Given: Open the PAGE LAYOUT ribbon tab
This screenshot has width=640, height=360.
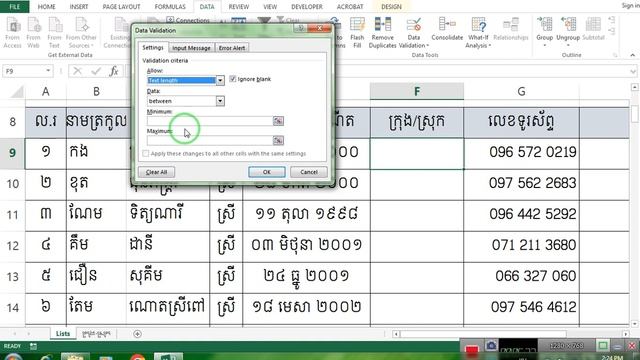Looking at the screenshot, I should pyautogui.click(x=121, y=7).
